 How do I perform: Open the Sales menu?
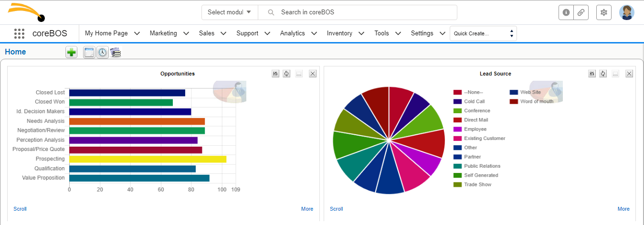pos(207,33)
